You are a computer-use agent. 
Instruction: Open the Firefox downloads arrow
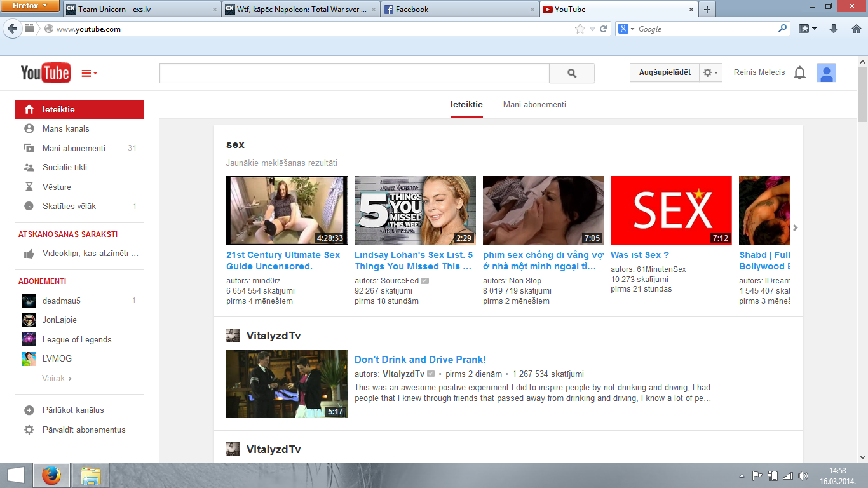tap(834, 29)
